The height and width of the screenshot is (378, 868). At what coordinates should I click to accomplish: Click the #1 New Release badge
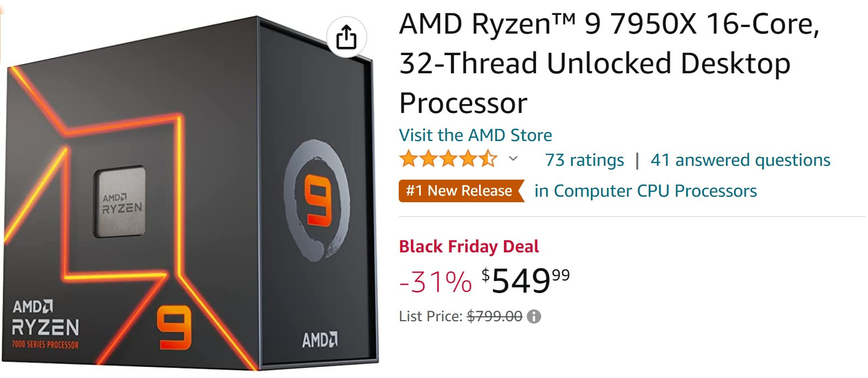462,191
